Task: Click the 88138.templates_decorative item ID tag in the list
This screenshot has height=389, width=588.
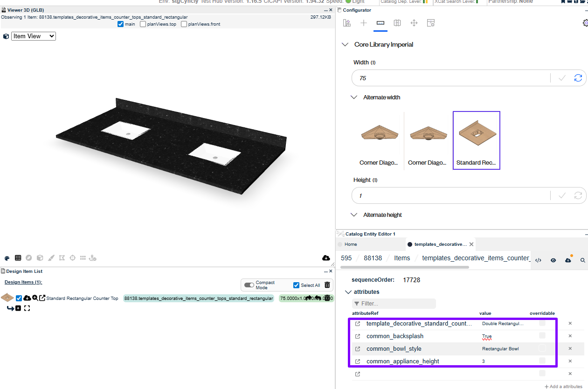Action: point(199,298)
